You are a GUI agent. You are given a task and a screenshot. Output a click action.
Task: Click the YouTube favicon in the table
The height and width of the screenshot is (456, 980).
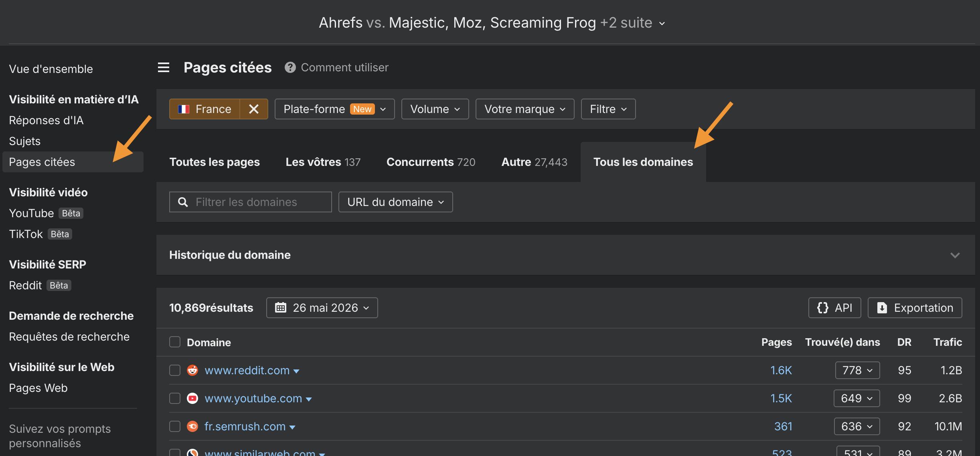click(192, 398)
